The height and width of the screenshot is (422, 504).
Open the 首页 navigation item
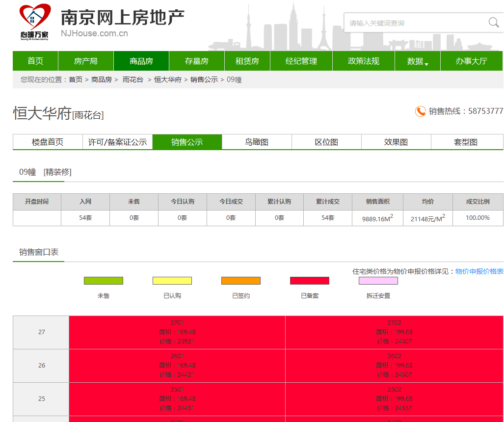pos(35,61)
